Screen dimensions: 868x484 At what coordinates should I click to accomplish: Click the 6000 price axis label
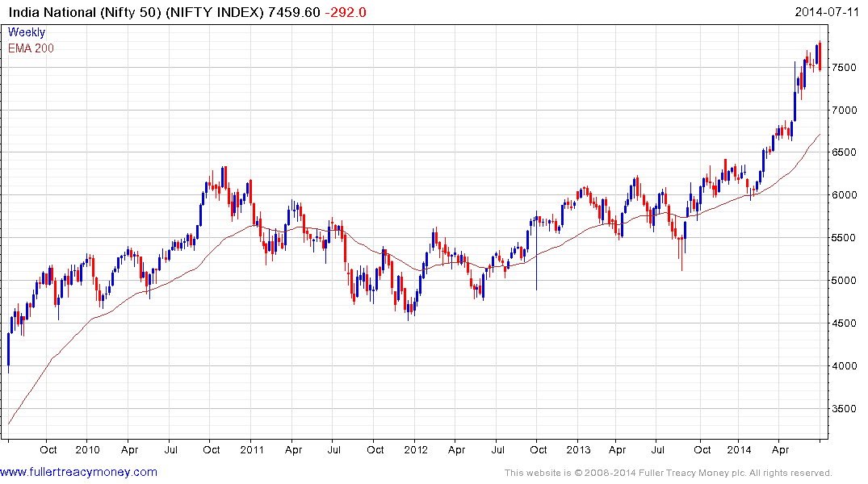point(845,194)
